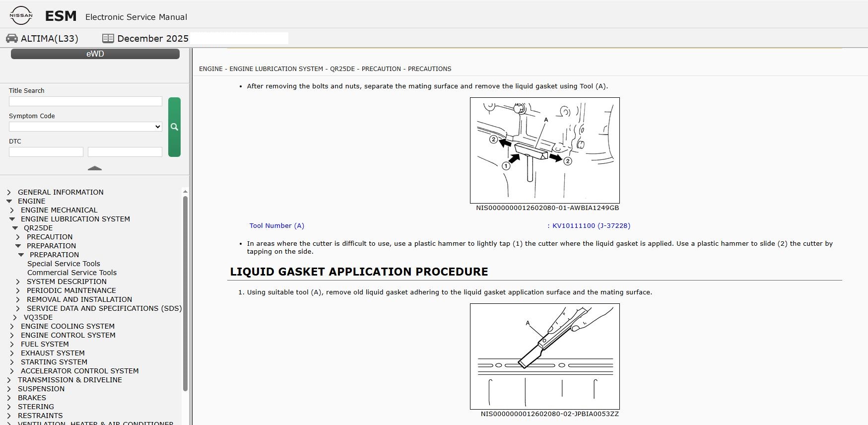Image resolution: width=868 pixels, height=425 pixels.
Task: Select ACCELERATOR CONTROL SYSTEM tree item
Action: coord(80,371)
